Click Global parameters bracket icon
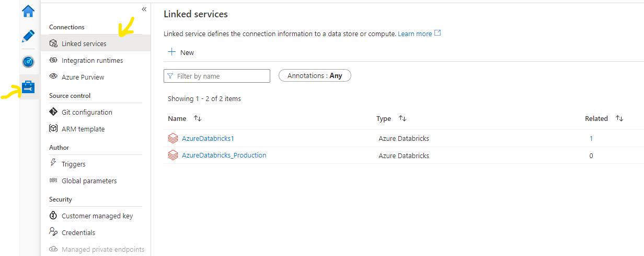The height and width of the screenshot is (256, 644). [53, 181]
